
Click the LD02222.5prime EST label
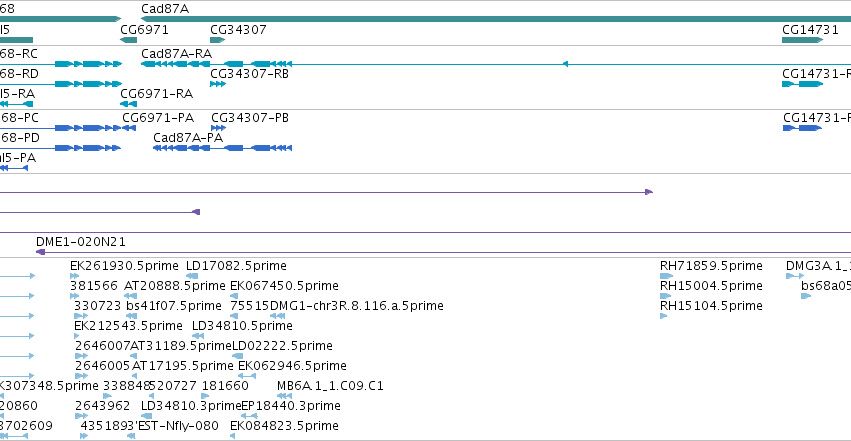click(282, 346)
